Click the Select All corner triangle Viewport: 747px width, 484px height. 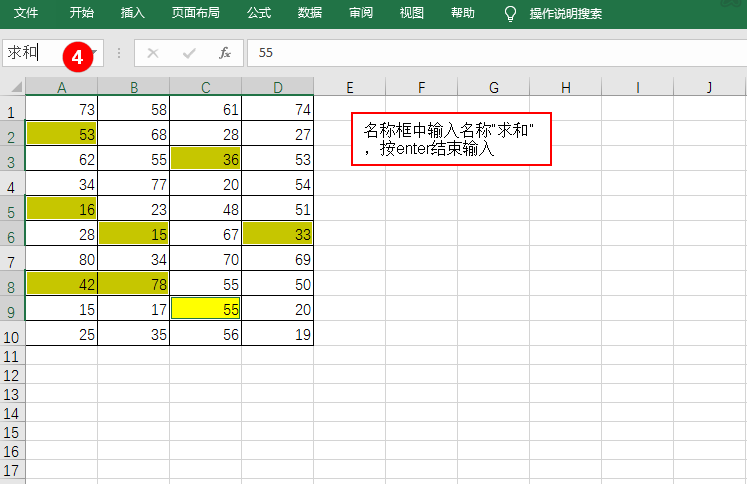[x=17, y=87]
